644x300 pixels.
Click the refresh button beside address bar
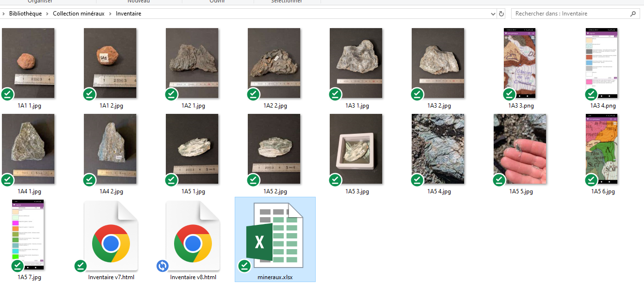[501, 14]
